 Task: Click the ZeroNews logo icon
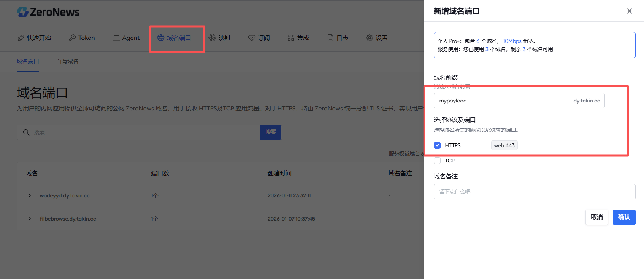pyautogui.click(x=23, y=12)
